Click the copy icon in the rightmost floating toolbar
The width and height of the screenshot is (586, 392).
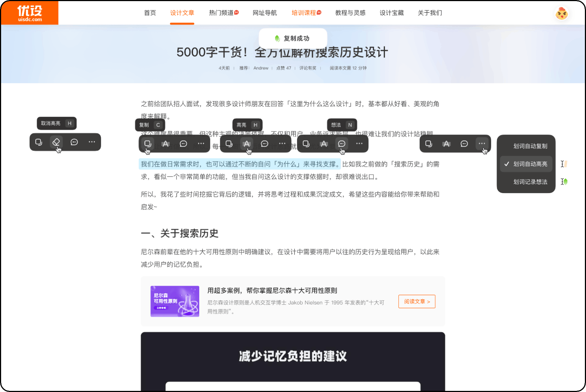pos(428,144)
